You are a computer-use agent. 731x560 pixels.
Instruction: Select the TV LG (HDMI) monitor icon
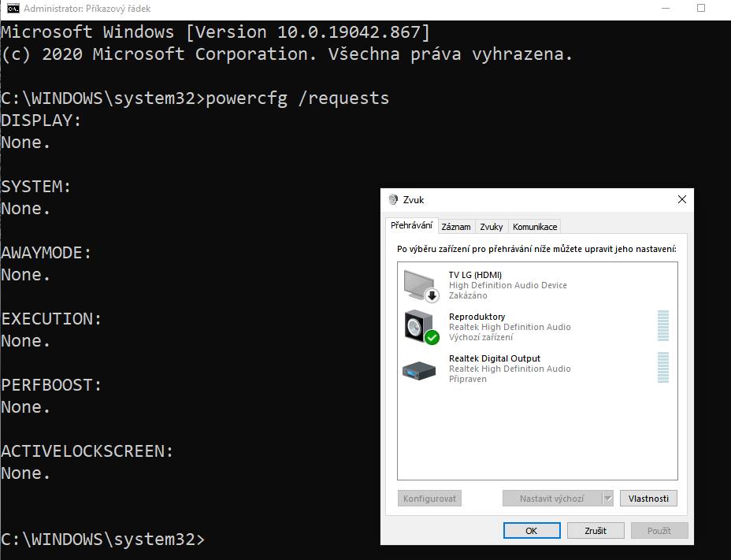click(421, 285)
